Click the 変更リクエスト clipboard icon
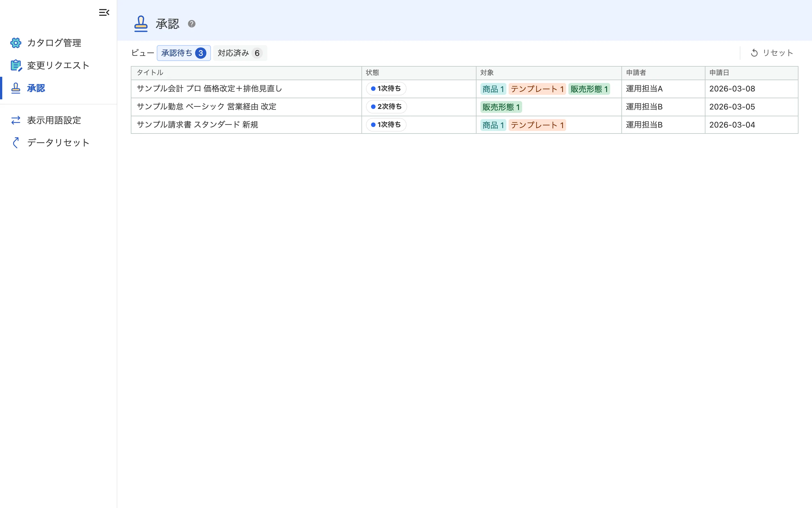Viewport: 812px width, 508px height. coord(16,65)
